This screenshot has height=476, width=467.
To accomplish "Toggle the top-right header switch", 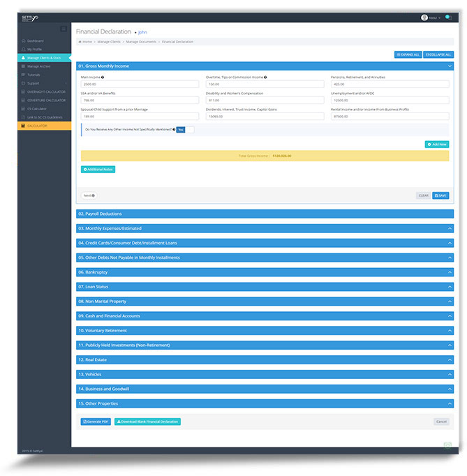I will tap(448, 17).
